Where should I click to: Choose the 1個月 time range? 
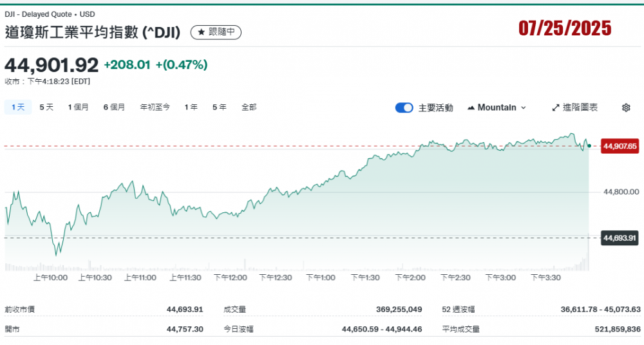[x=78, y=107]
